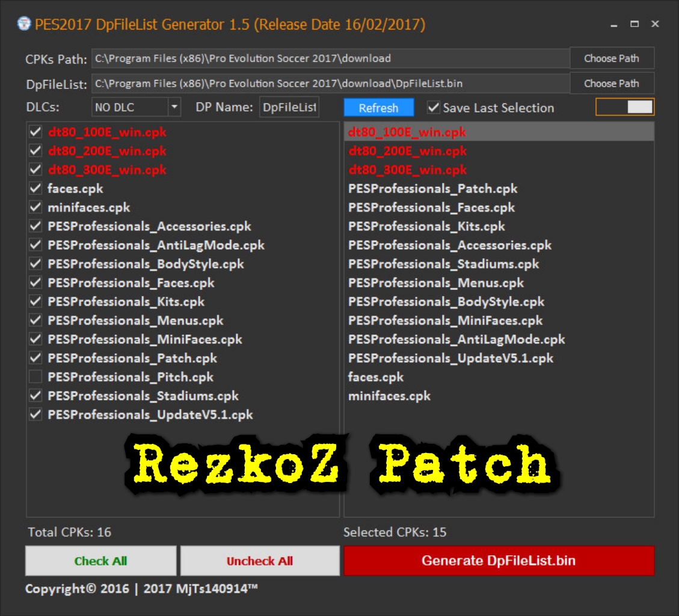The image size is (679, 616).
Task: Uncheck PESProfessionals_Faces.cpk checkbox
Action: click(x=35, y=283)
